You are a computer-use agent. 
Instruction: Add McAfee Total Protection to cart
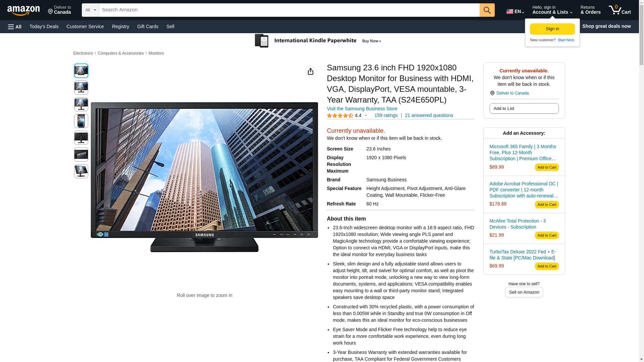tap(546, 235)
